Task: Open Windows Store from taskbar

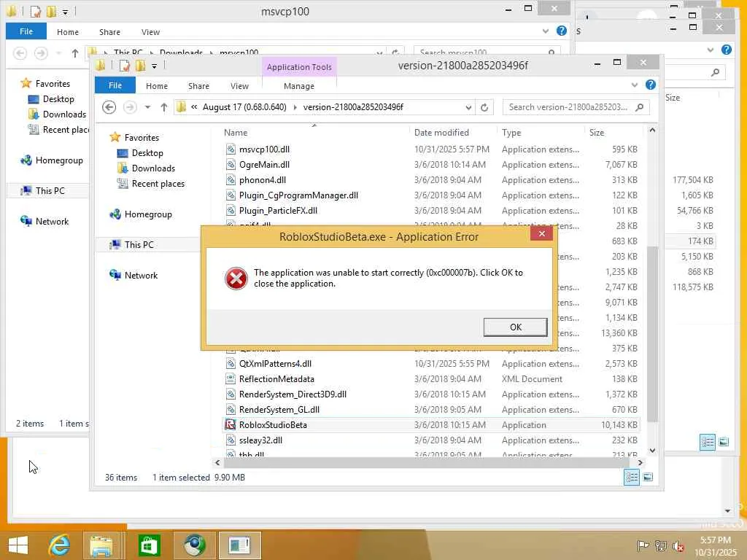Action: [149, 545]
